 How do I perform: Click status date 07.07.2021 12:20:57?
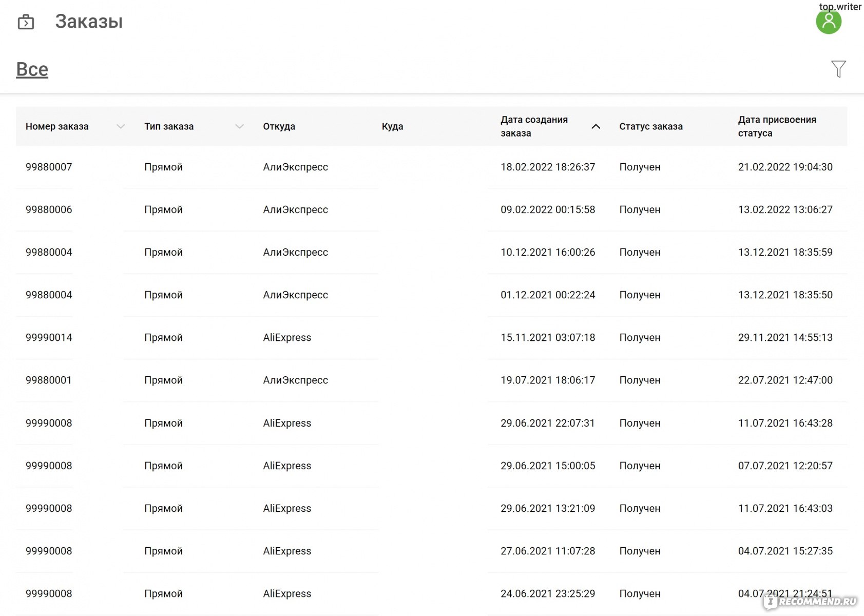tap(785, 466)
